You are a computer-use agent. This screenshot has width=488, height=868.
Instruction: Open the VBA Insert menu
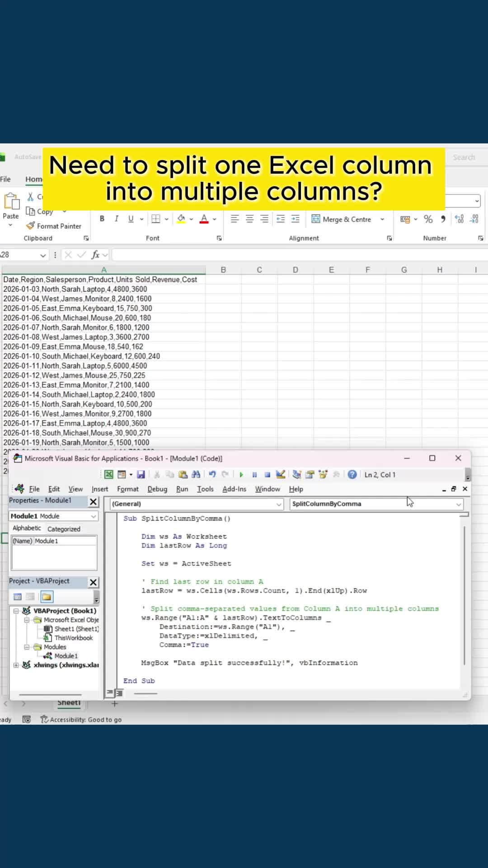[100, 489]
